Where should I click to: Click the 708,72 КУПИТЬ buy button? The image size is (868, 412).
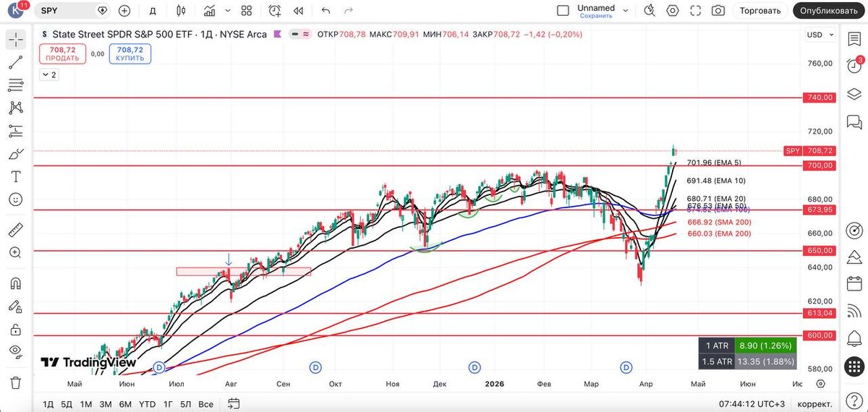point(130,53)
